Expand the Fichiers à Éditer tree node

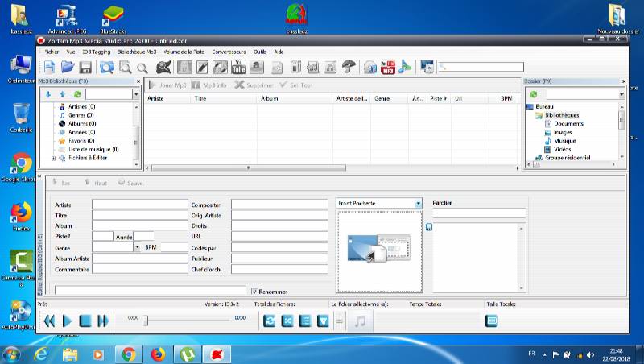(53, 158)
